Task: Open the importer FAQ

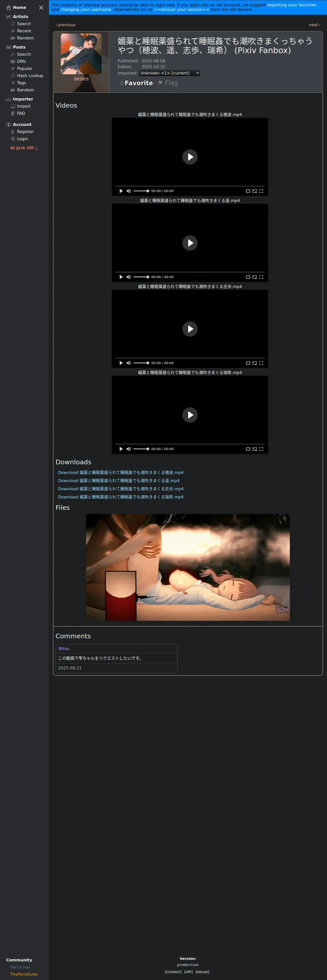Action: point(18,113)
